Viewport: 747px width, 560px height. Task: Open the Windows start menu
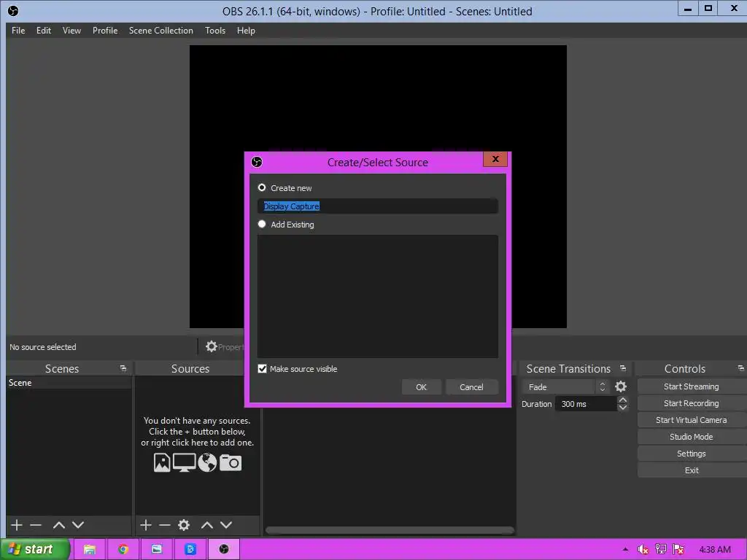pos(35,549)
